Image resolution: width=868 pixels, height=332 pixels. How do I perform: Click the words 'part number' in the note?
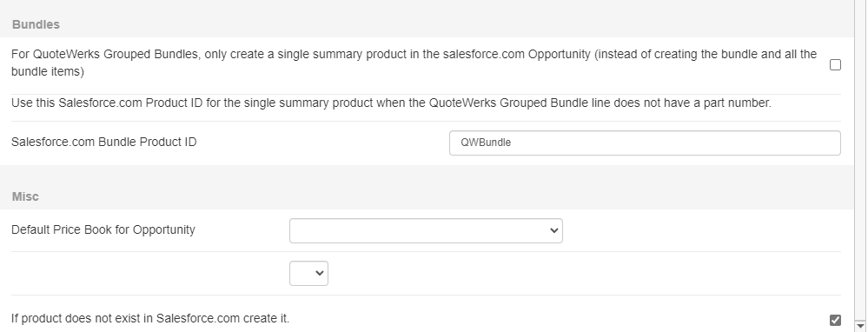737,103
